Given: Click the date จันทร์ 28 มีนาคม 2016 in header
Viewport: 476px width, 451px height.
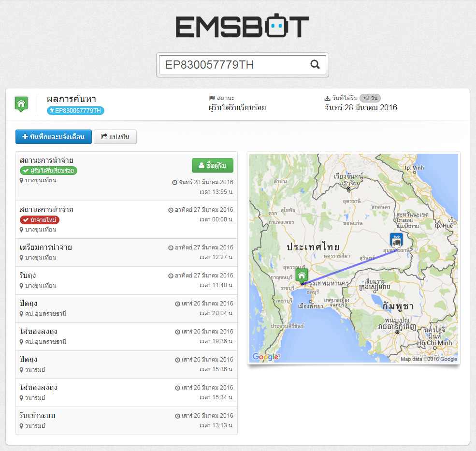Looking at the screenshot, I should 361,107.
